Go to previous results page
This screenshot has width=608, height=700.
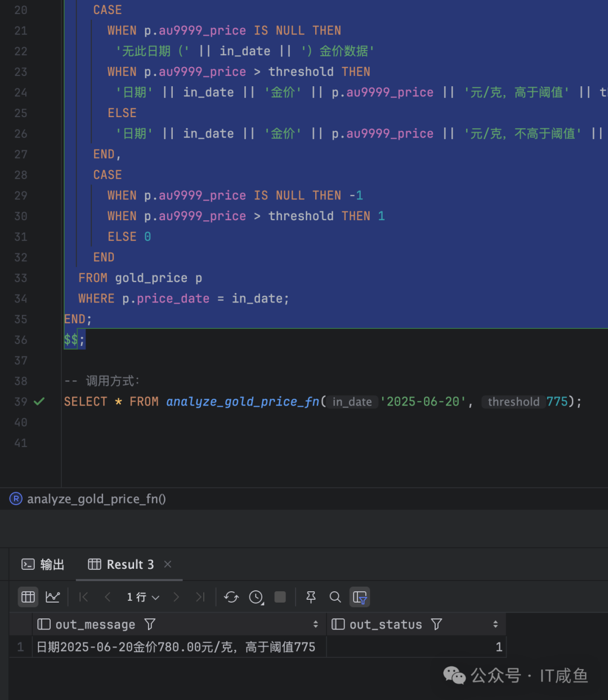click(x=108, y=597)
